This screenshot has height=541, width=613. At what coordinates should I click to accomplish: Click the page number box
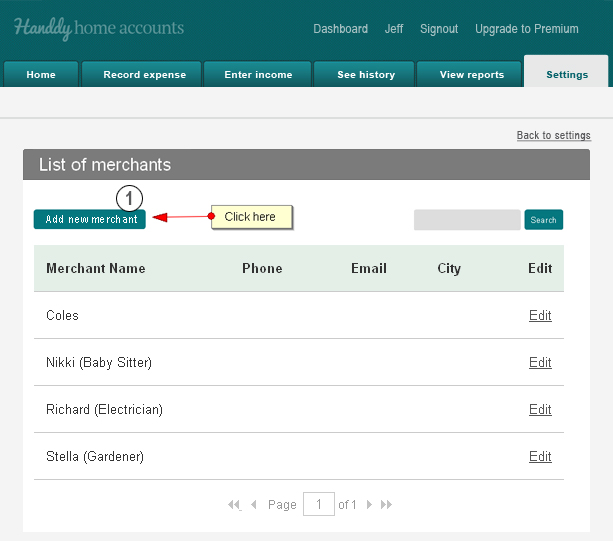pos(319,504)
